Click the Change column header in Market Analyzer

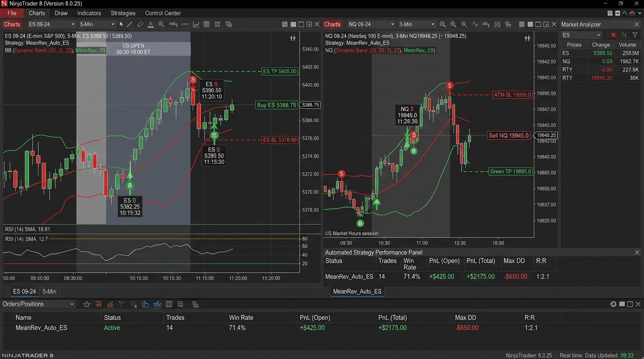click(x=601, y=45)
